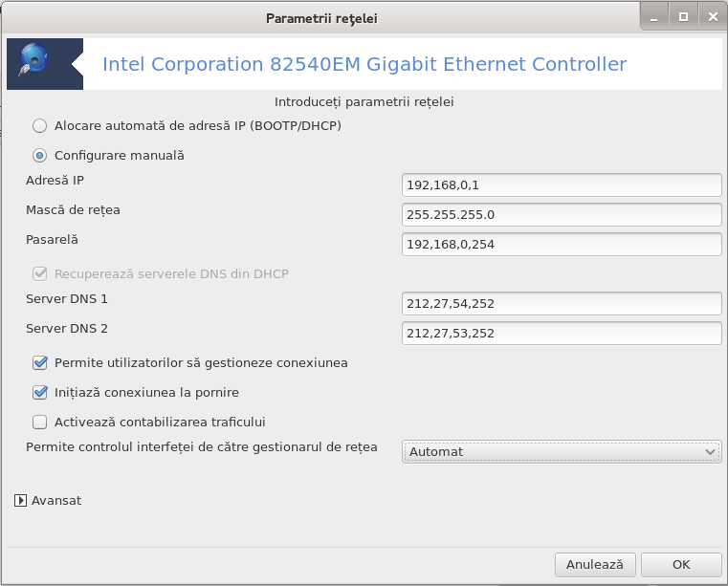Viewport: 728px width, 586px height.
Task: Maximize the Parametrii rețelei window
Action: pos(683,17)
